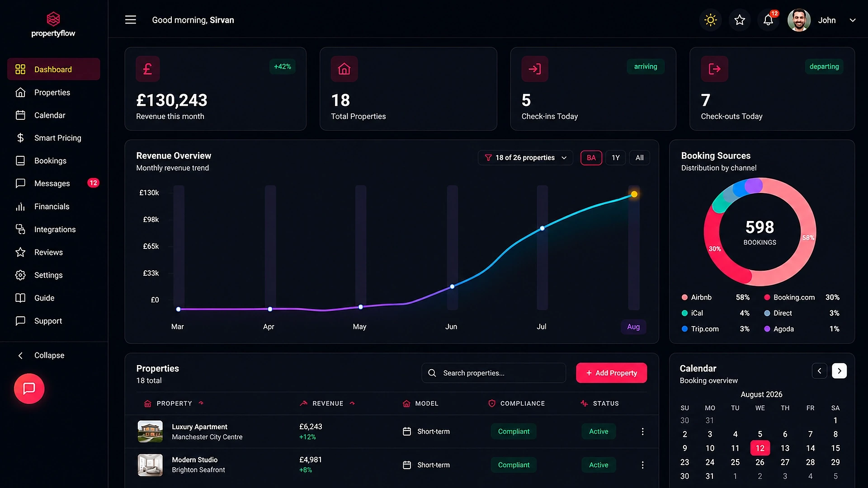Select August 26 in the calendar
Image resolution: width=868 pixels, height=488 pixels.
pos(760,462)
